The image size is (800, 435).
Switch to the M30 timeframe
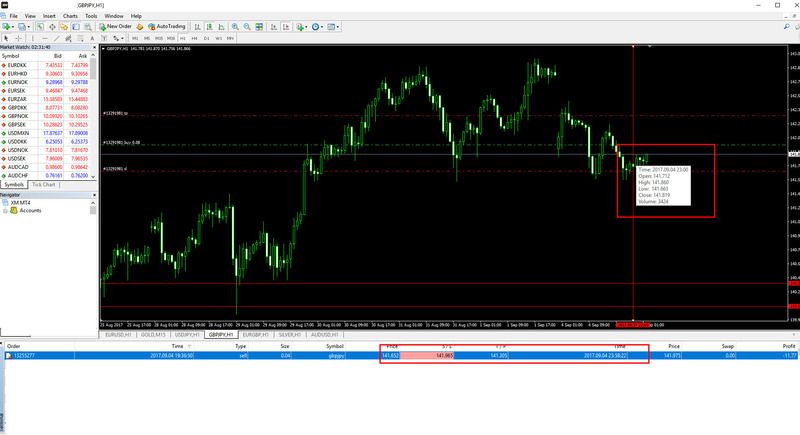[171, 38]
